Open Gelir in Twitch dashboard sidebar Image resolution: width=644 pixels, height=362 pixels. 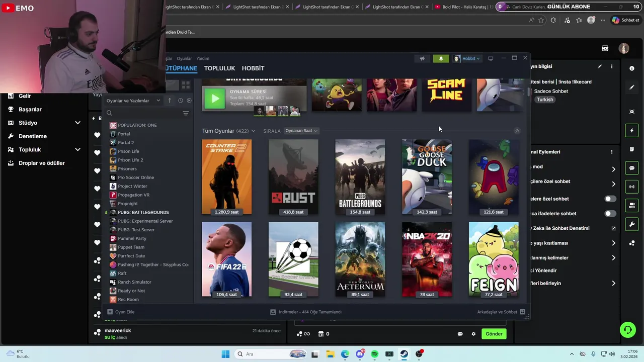click(25, 96)
